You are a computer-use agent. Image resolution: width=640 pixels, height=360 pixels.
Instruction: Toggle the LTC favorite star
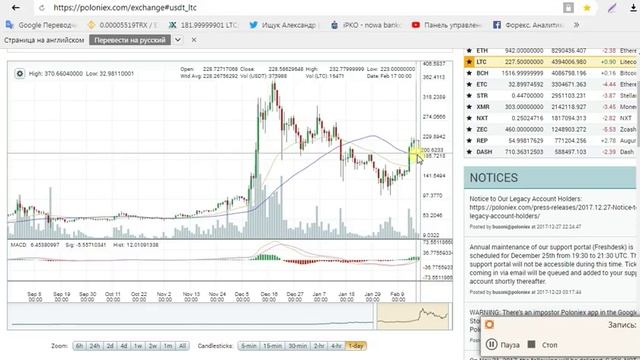(x=469, y=62)
